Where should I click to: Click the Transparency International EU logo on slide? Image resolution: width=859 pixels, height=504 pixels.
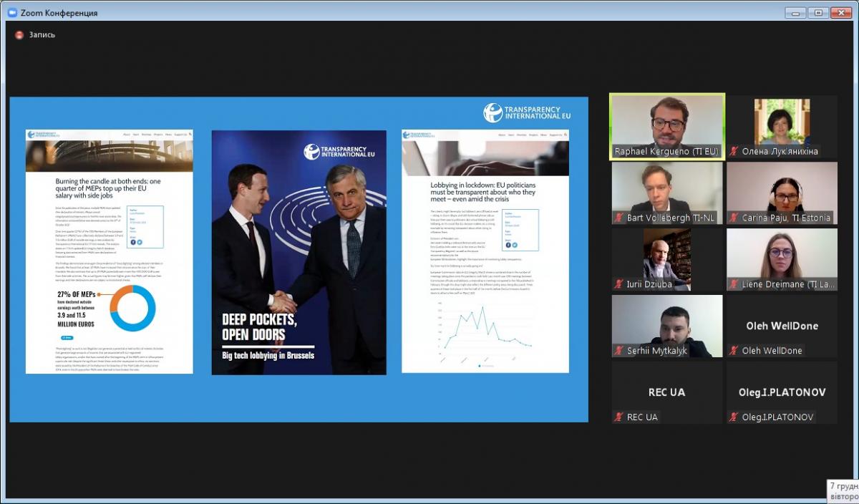(527, 112)
